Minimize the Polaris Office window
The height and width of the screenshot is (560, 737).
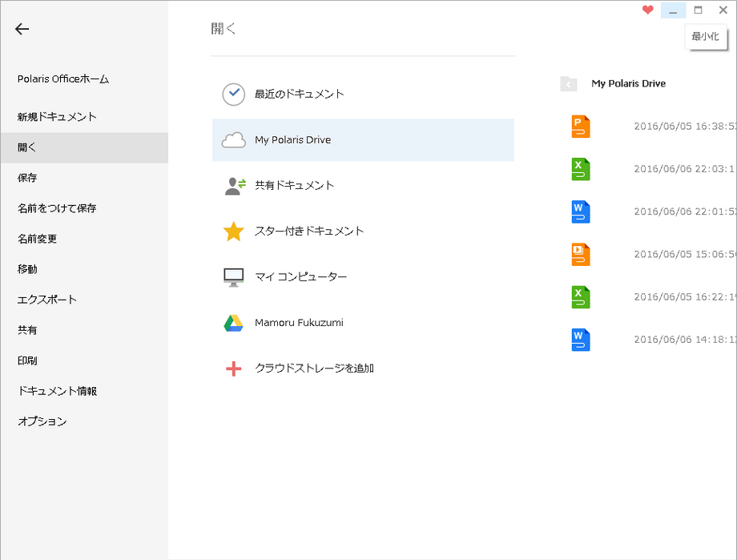(x=673, y=10)
